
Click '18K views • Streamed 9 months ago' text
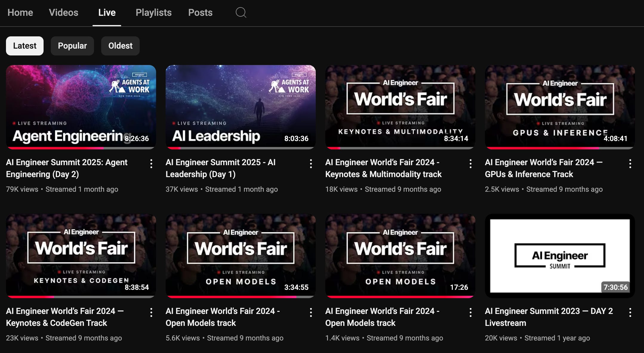[x=383, y=189]
